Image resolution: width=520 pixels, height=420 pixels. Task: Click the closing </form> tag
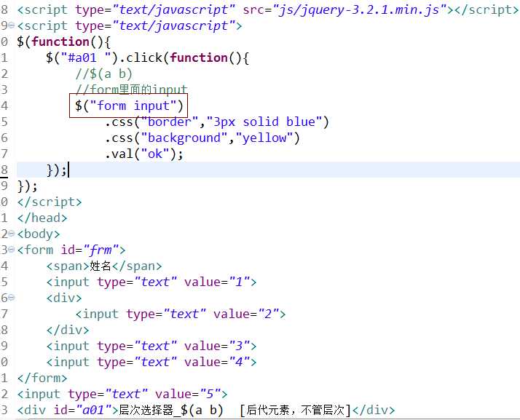[42, 378]
